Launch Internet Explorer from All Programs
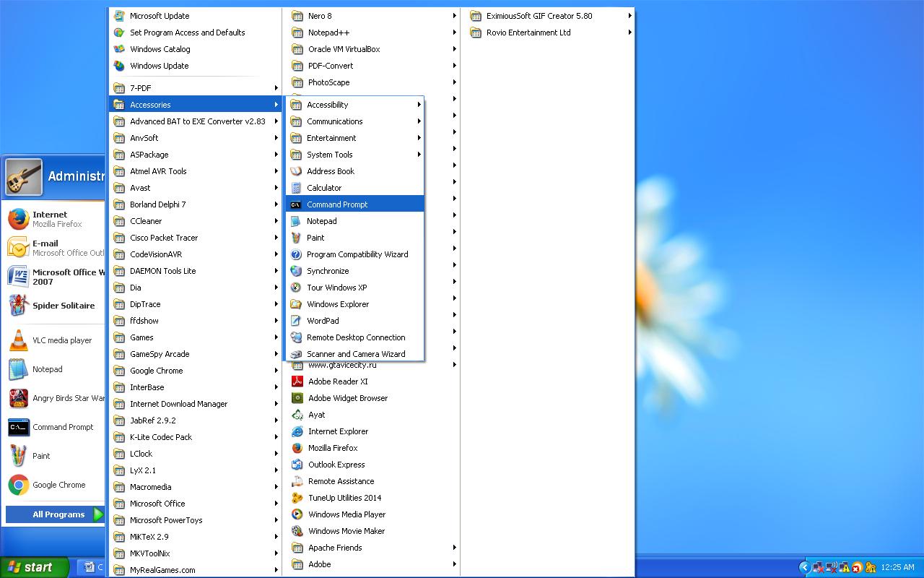Viewport: 924px width, 578px height. (372, 431)
